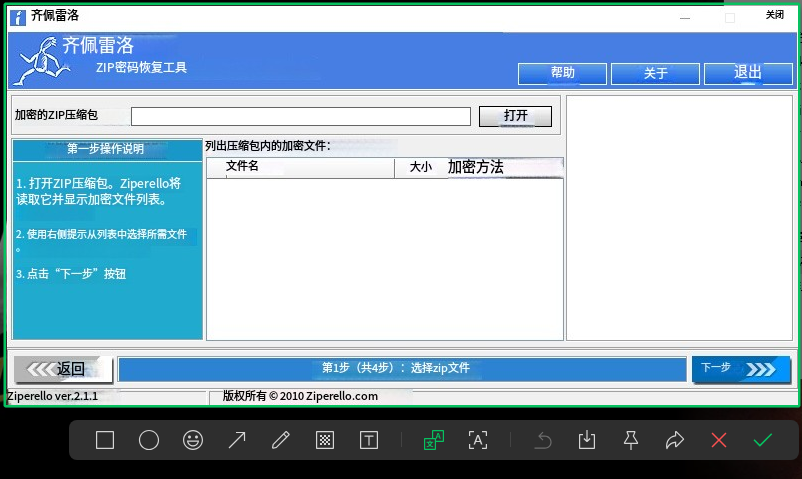Pick the pencil freehand tool

[281, 440]
